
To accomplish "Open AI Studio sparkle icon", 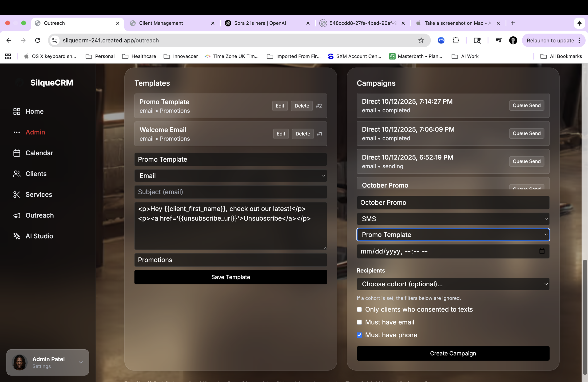I will [16, 236].
